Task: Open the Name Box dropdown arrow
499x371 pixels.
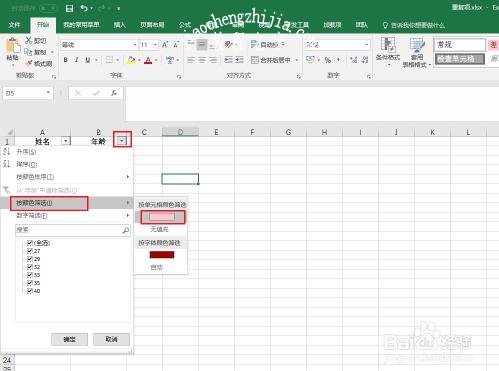Action: coord(48,93)
